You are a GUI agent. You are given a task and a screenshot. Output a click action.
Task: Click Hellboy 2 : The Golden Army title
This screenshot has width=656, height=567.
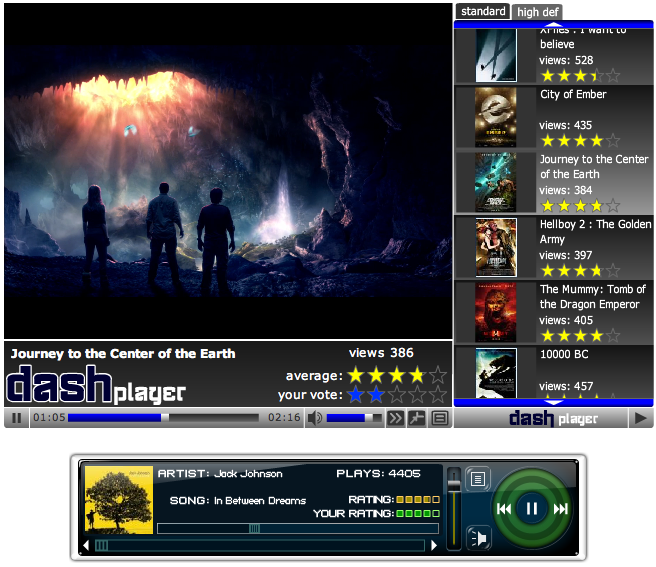point(595,232)
